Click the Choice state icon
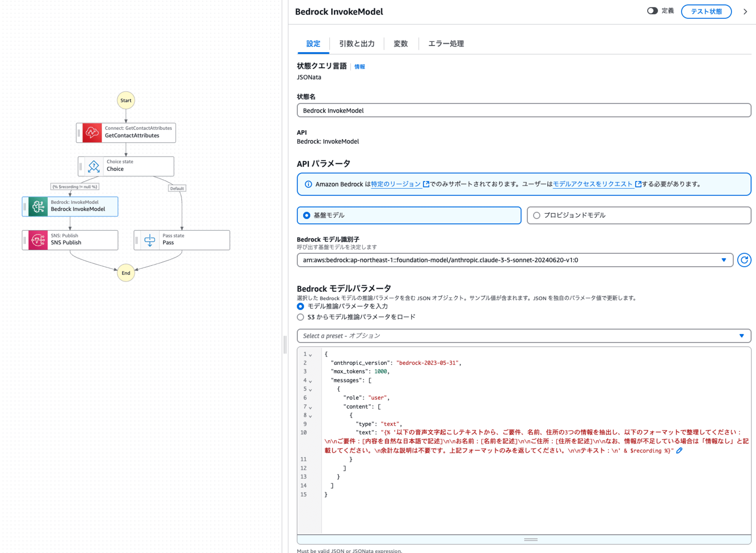 [x=94, y=166]
